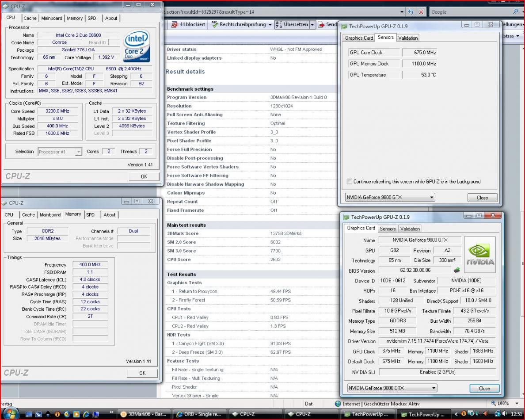Select Graphics Card tab in the upper GPU-Z window
The height and width of the screenshot is (420, 525).
pyautogui.click(x=359, y=38)
